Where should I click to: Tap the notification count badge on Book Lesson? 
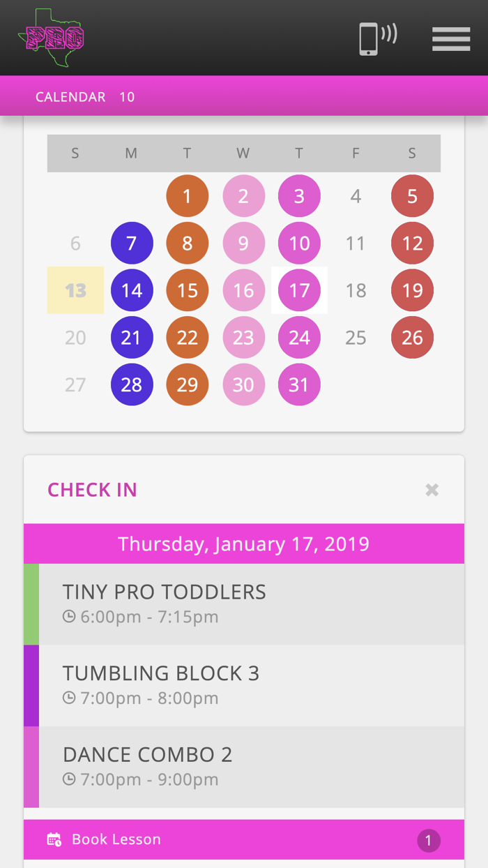coord(429,840)
